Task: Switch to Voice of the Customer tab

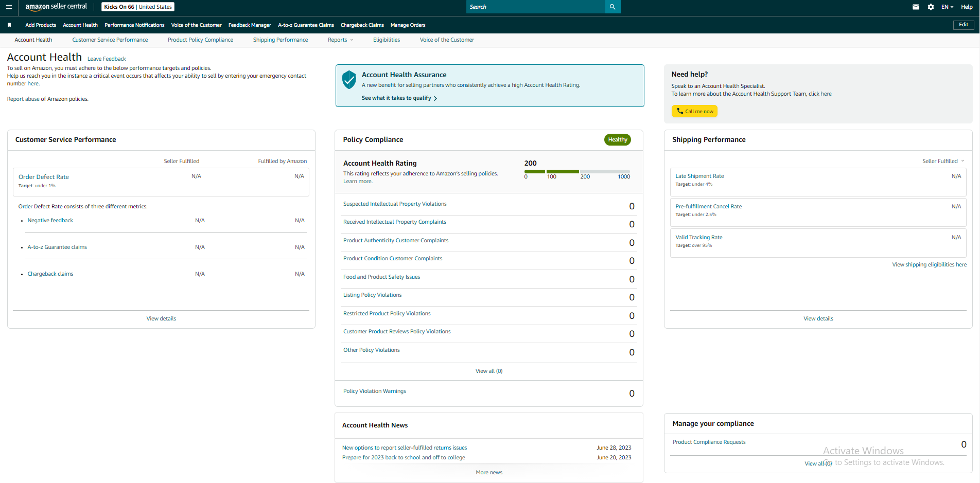Action: pyautogui.click(x=447, y=40)
